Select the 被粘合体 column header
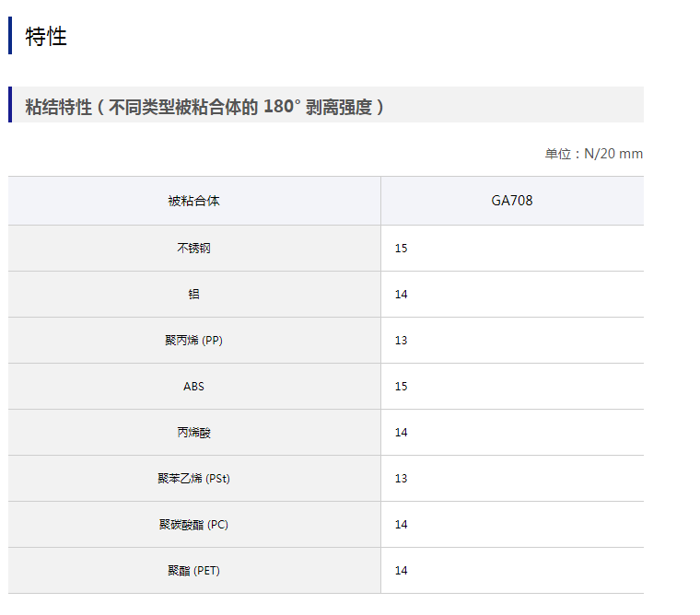This screenshot has width=700, height=615. (193, 201)
